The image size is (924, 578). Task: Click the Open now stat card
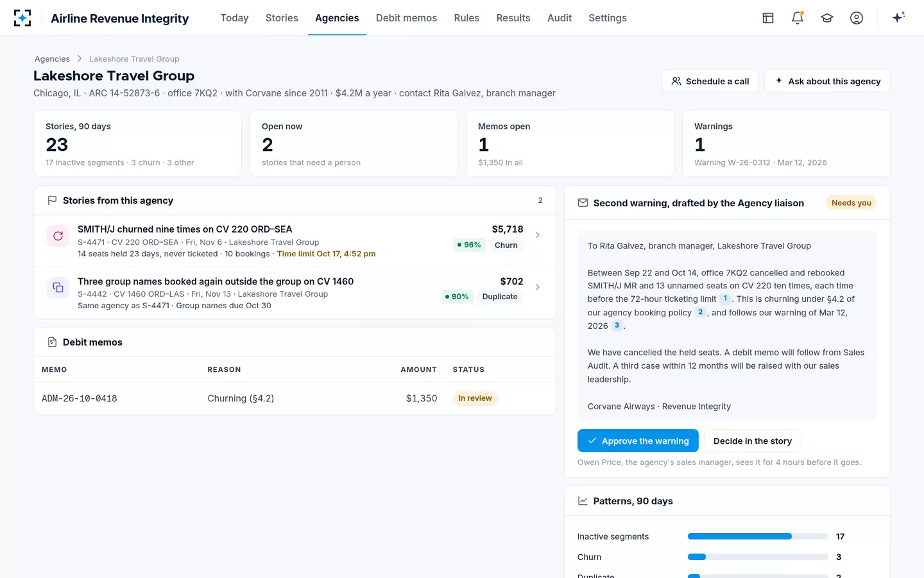[354, 143]
